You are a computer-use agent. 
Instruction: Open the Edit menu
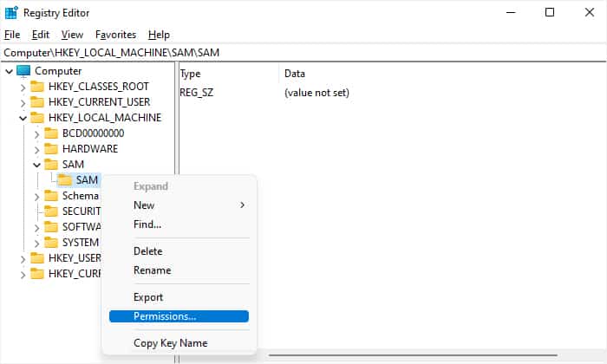pyautogui.click(x=41, y=35)
